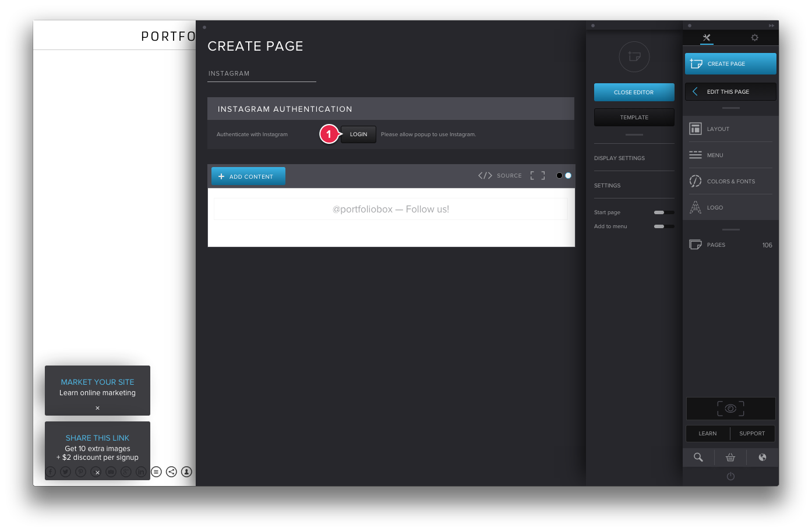Screen dimensions: 812x532
Task: Click the Close Editor button
Action: point(634,92)
